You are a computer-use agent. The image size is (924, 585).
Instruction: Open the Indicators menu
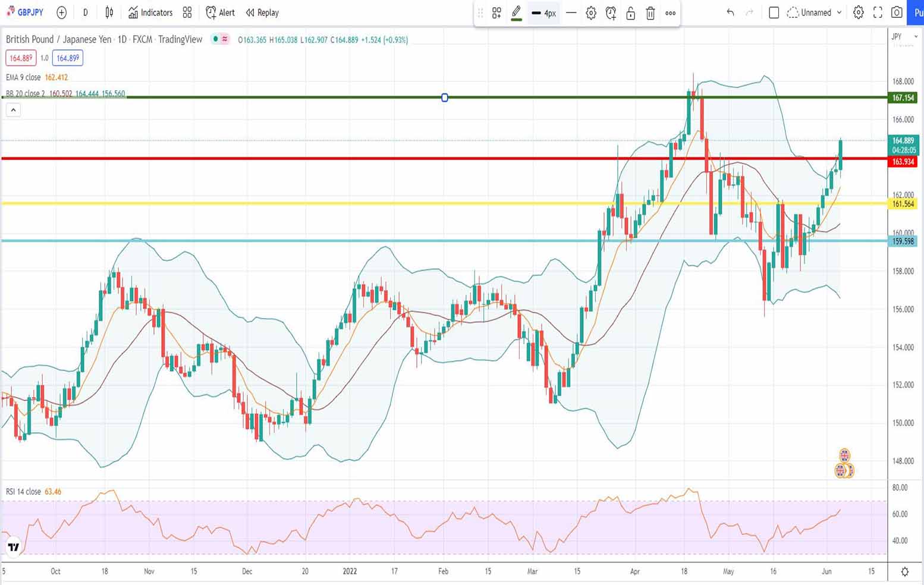[150, 12]
